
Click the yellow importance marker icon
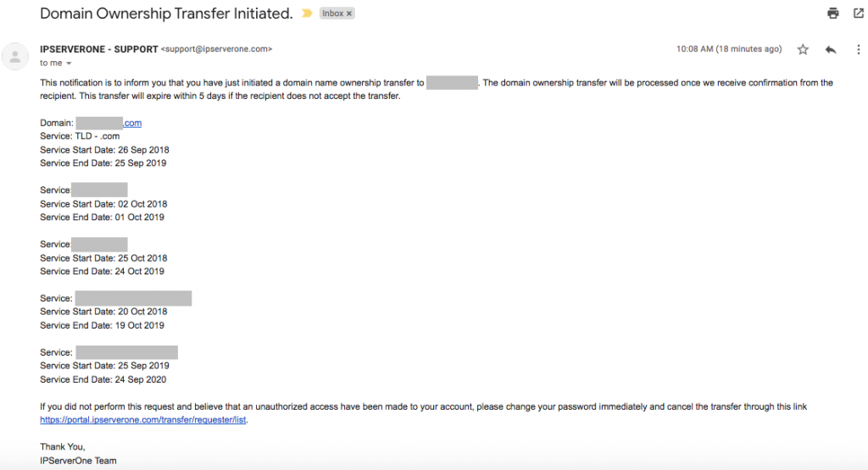click(x=307, y=14)
